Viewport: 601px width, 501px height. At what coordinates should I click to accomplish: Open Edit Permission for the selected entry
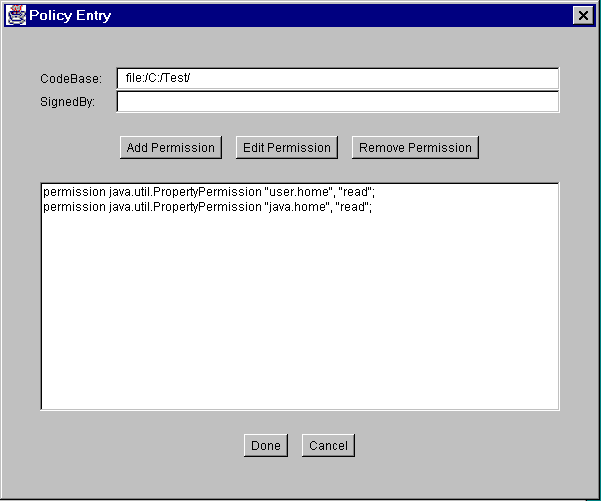pos(287,147)
